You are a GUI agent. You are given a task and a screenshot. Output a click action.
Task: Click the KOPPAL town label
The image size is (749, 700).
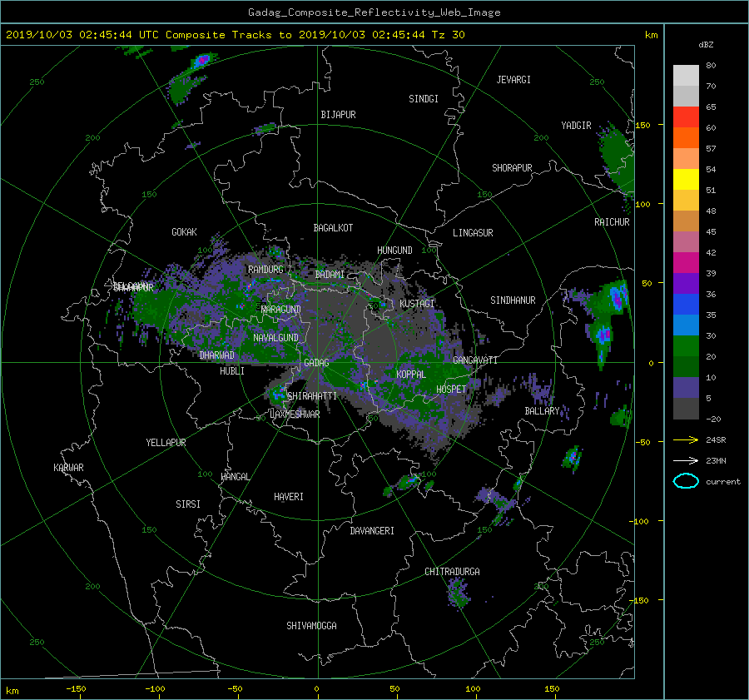pos(411,375)
